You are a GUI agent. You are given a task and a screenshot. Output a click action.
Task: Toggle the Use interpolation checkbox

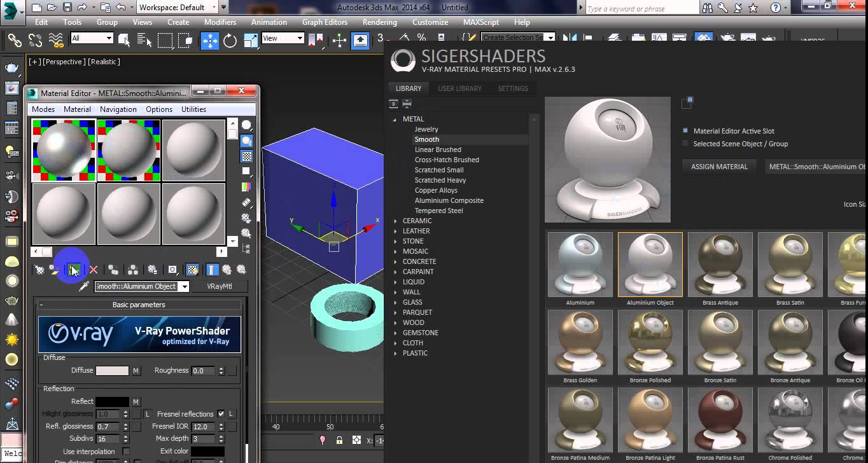(126, 451)
